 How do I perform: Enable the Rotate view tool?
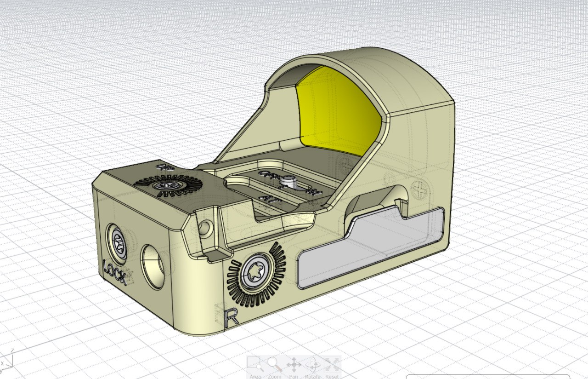tap(313, 365)
